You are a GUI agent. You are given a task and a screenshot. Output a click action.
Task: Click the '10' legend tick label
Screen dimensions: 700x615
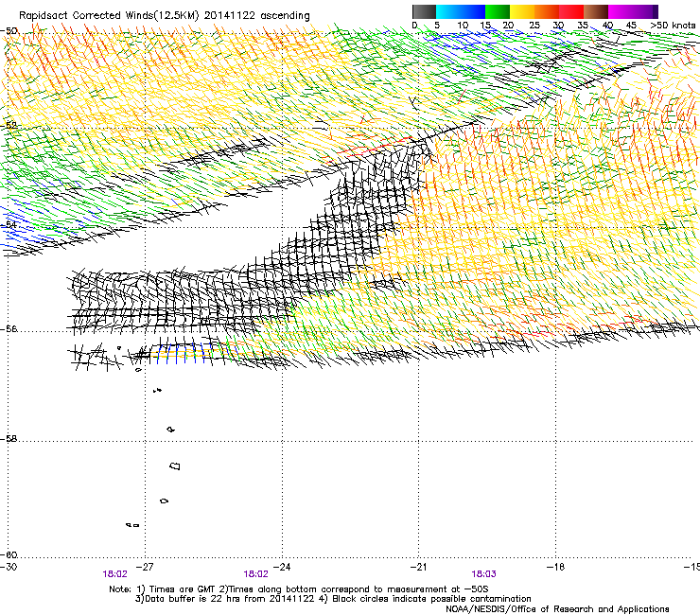pos(463,26)
